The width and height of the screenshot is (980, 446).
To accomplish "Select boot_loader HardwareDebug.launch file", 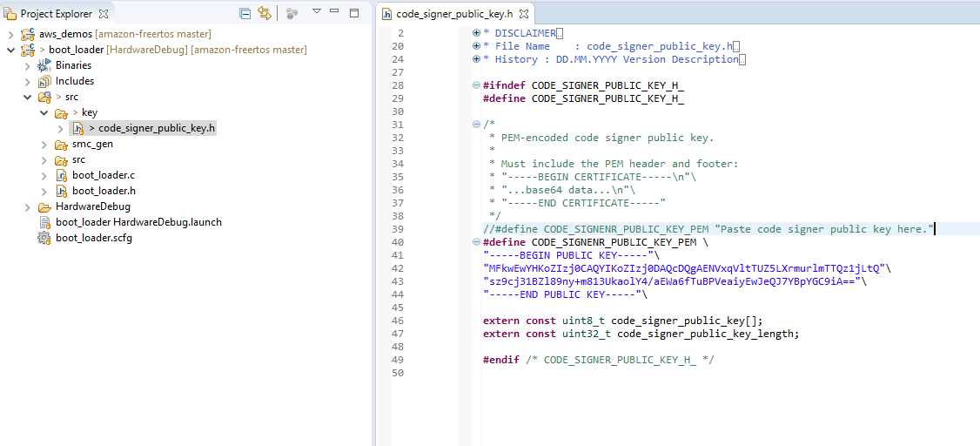I will coord(138,222).
